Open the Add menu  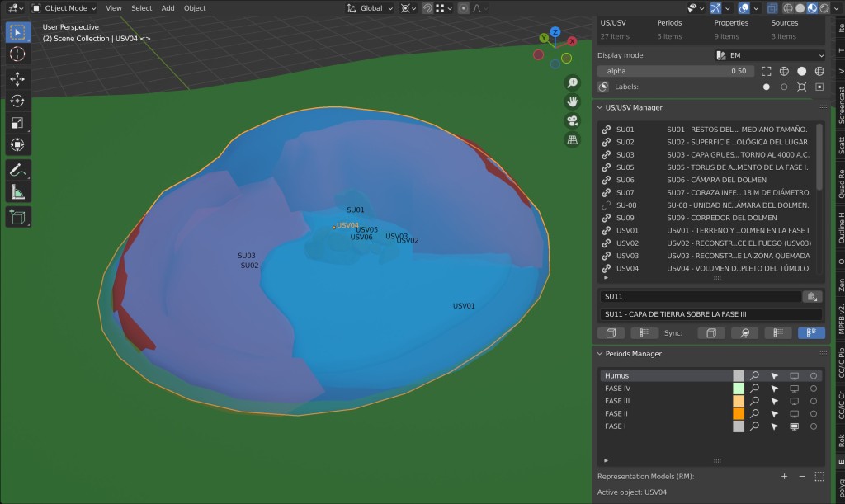tap(168, 8)
